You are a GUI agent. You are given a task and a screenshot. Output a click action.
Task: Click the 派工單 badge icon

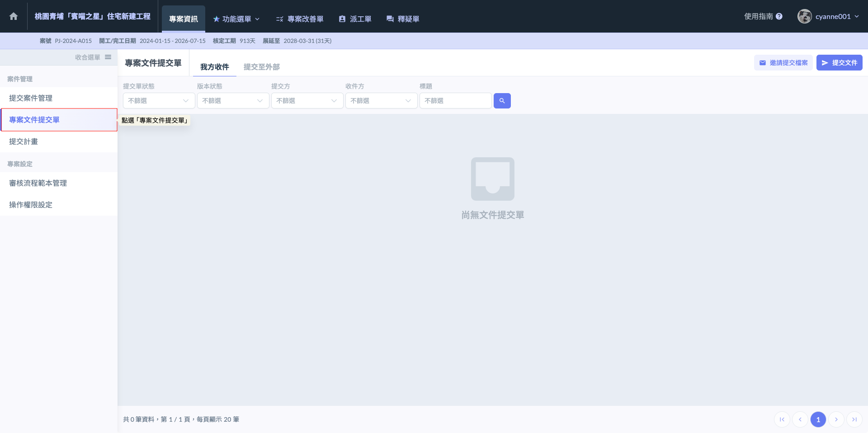[342, 19]
